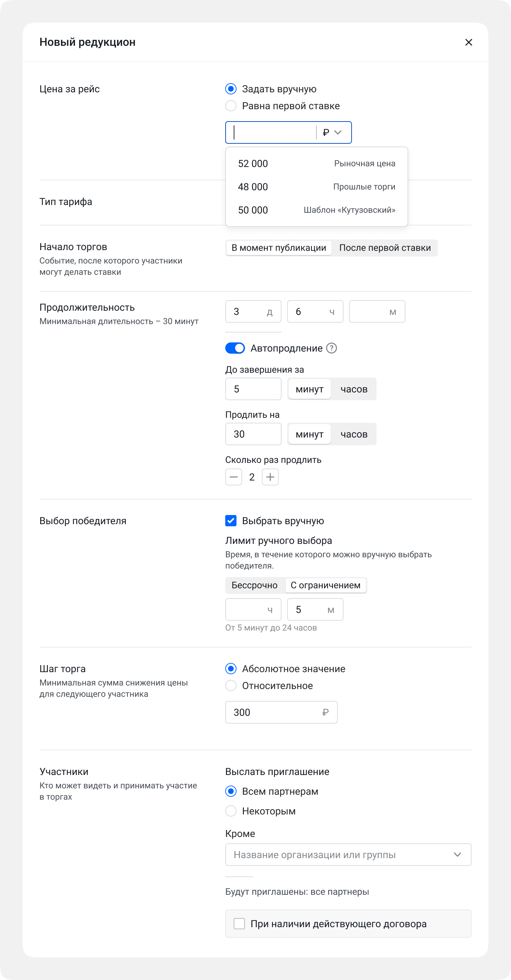Select «Некоторым» under invitation options
The height and width of the screenshot is (980, 511).
[x=231, y=811]
